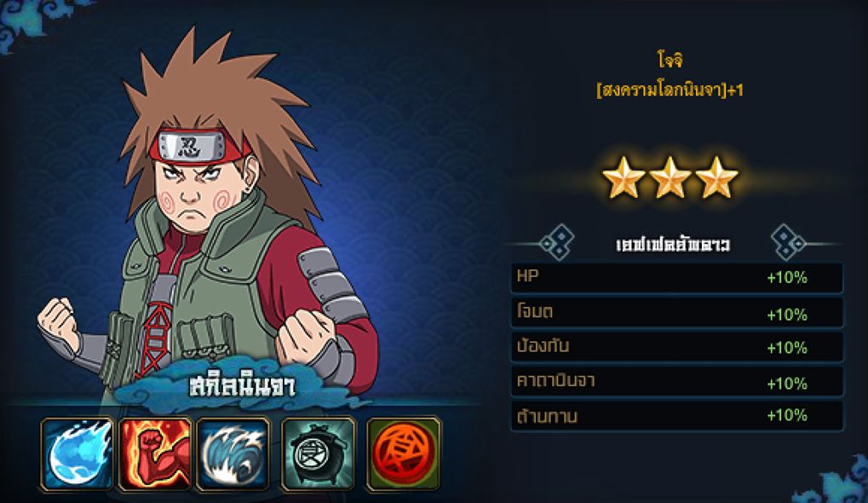The image size is (868, 503).
Task: Select the red flexing arm skill icon
Action: (x=155, y=454)
